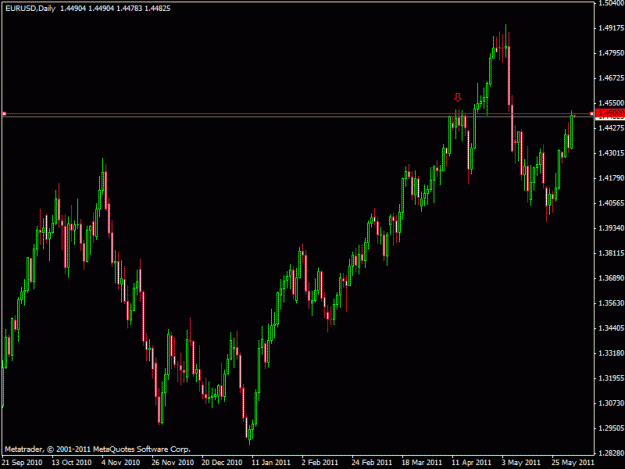The image size is (625, 469).
Task: Click the 1.47950 price axis label
Action: [x=611, y=53]
